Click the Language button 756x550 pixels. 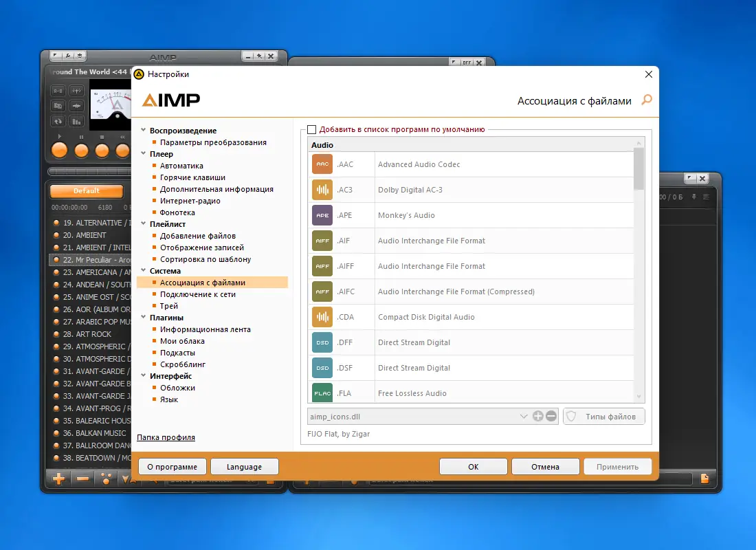click(244, 467)
